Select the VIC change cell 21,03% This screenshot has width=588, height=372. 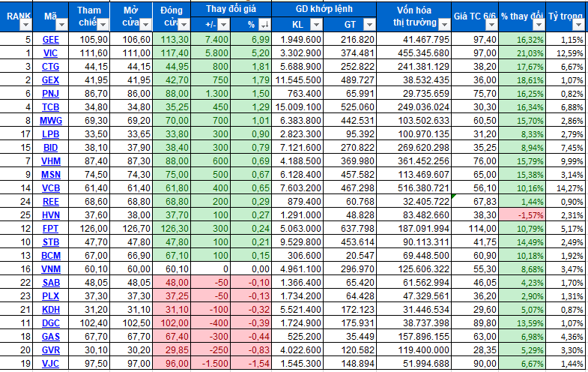click(x=522, y=53)
